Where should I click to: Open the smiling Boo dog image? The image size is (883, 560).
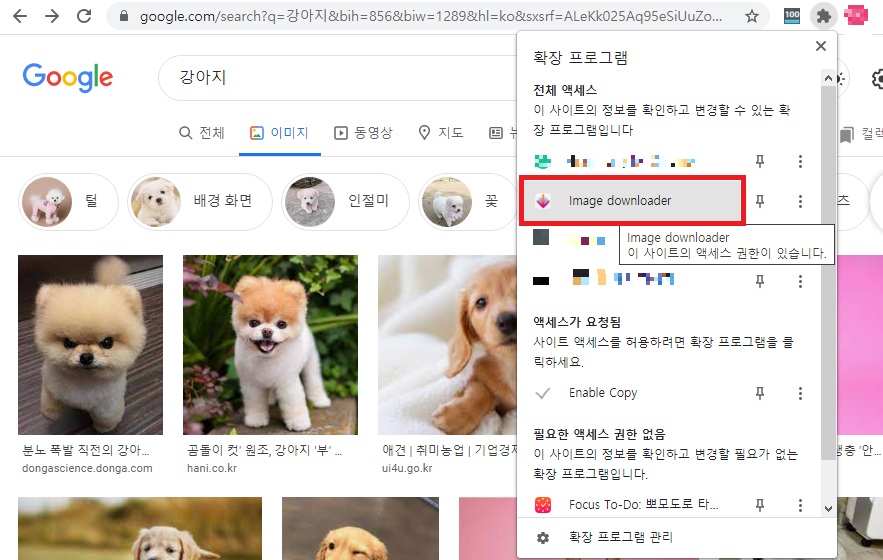270,345
